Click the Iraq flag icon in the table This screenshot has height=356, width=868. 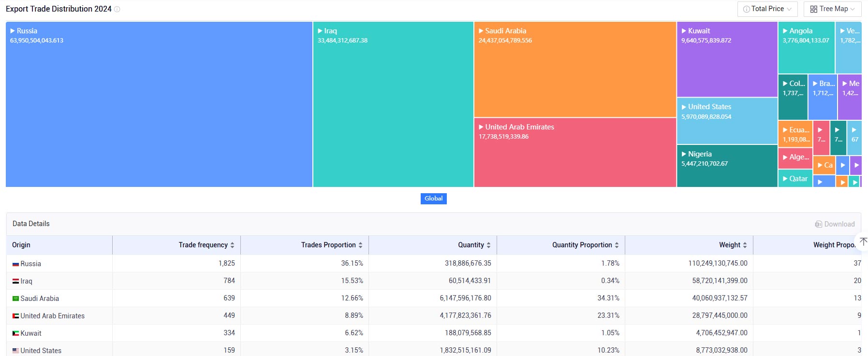15,281
